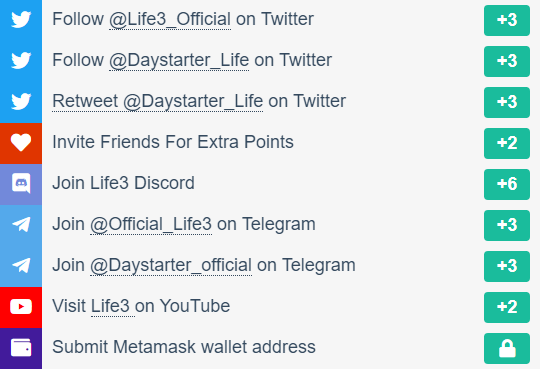Image resolution: width=540 pixels, height=369 pixels.
Task: Open the @Daystarter_Life link in the Follow row
Action: click(x=179, y=60)
